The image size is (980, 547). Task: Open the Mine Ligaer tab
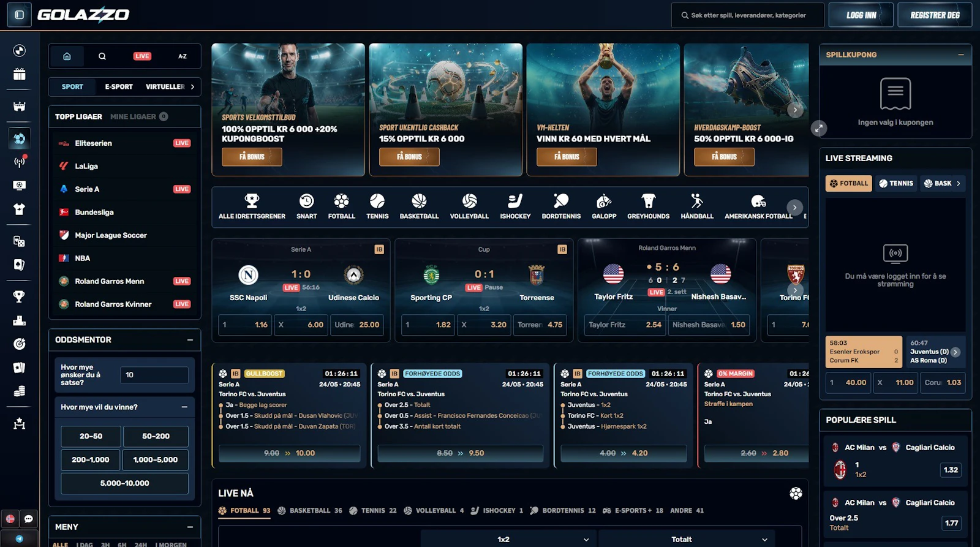click(x=139, y=116)
